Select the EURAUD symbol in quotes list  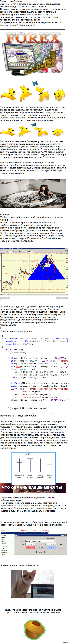click(4, 550)
